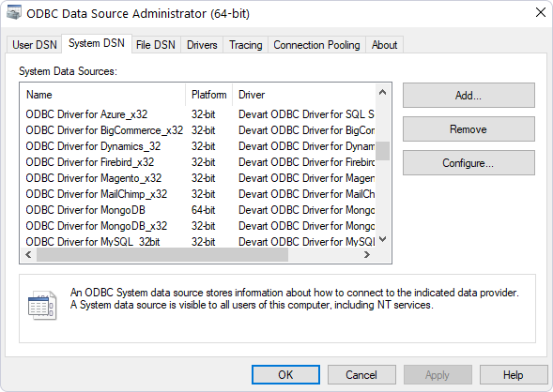Open the File DSN tab
553x392 pixels.
pos(156,45)
